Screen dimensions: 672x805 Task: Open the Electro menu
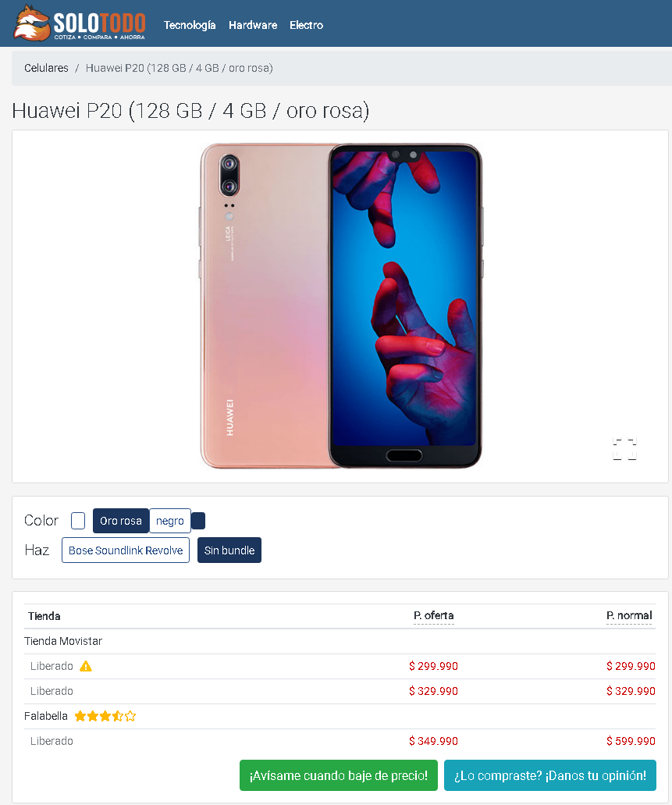point(307,25)
